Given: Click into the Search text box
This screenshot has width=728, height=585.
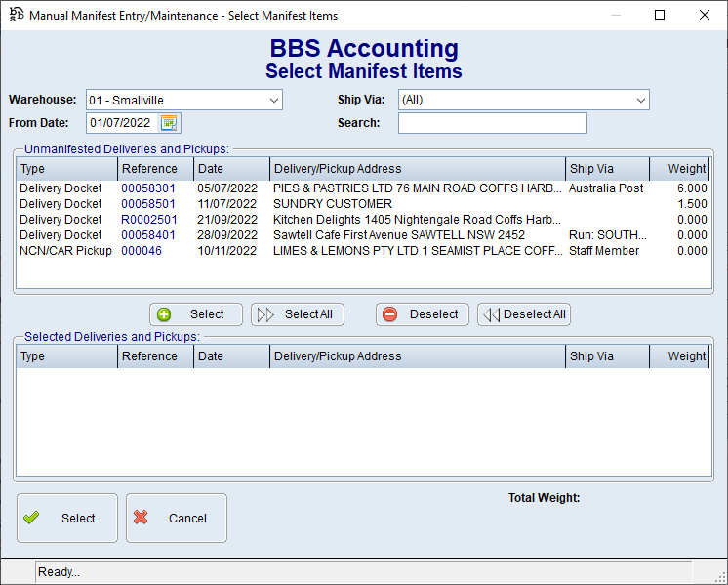Looking at the screenshot, I should 492,123.
